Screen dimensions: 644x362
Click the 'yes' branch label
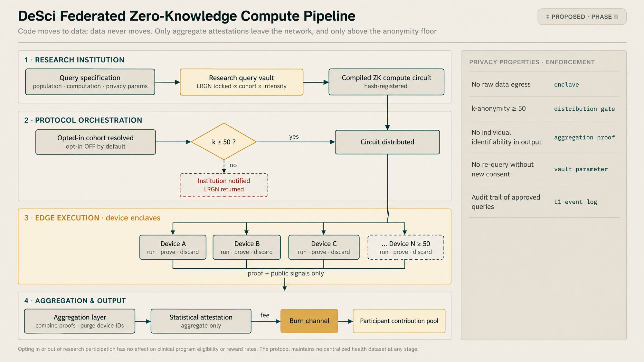[294, 136]
